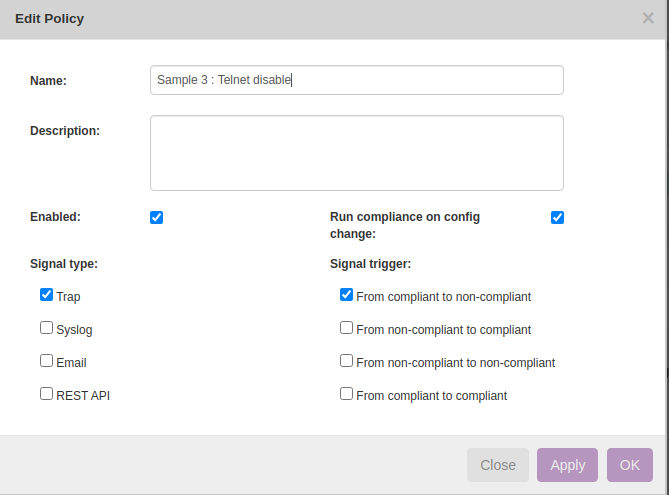Check From non-compliant to compliant trigger
The height and width of the screenshot is (495, 669).
point(346,328)
